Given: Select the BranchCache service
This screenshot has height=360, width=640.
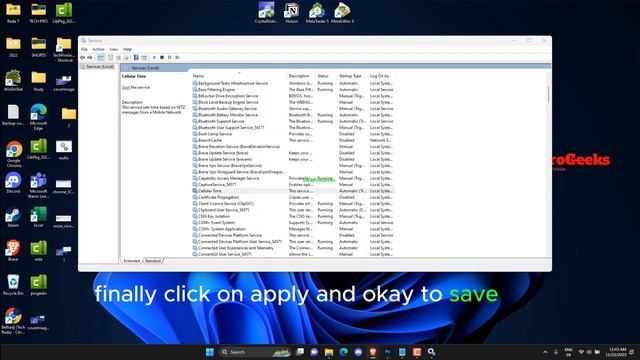Looking at the screenshot, I should [292, 140].
